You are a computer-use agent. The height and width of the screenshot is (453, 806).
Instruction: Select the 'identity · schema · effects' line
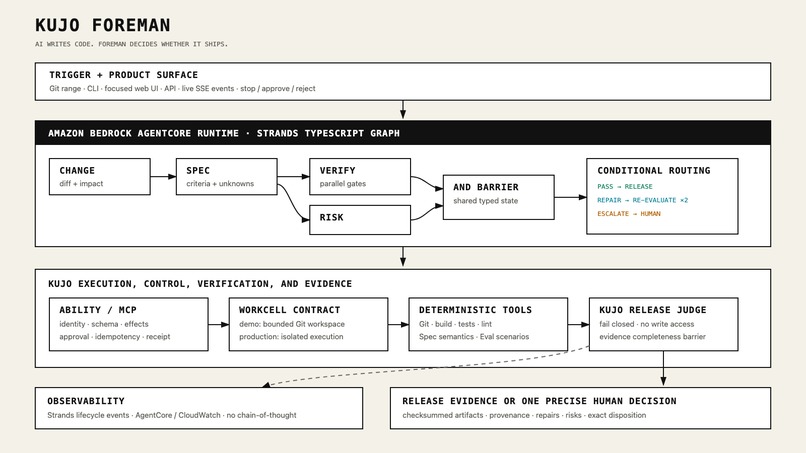tap(104, 324)
